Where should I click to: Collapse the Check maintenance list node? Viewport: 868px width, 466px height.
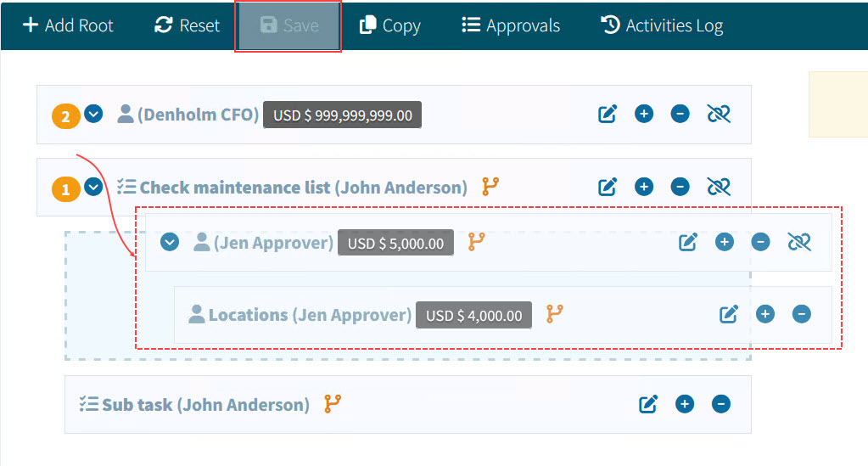(93, 187)
